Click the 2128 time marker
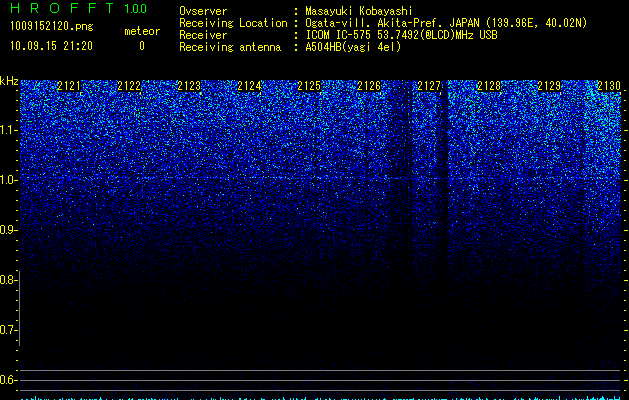 [x=489, y=86]
